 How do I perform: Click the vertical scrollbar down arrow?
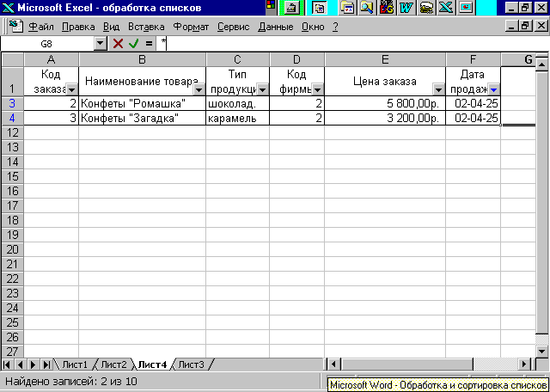[542, 351]
